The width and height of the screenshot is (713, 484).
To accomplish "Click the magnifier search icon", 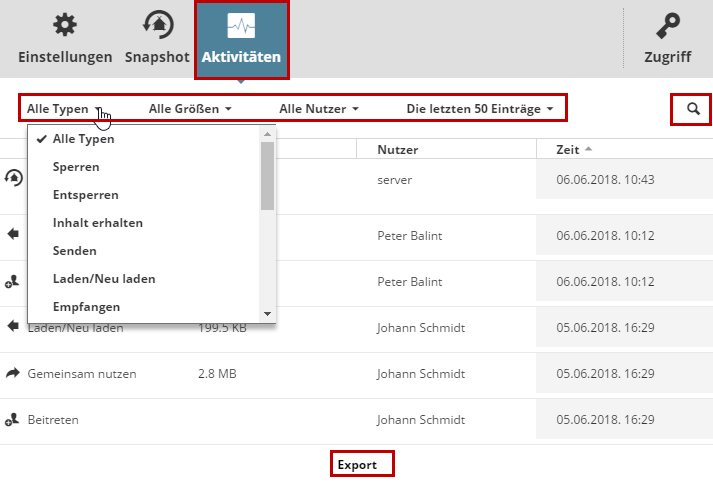I will [x=693, y=109].
